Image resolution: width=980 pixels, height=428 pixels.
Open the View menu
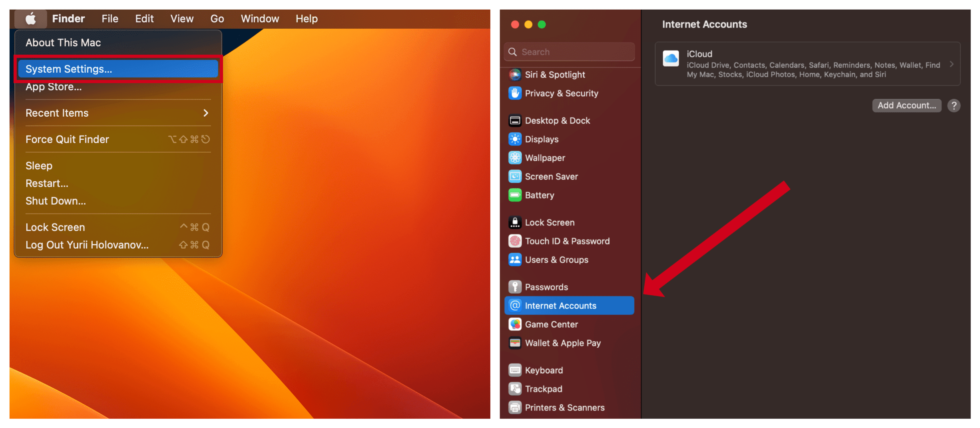[x=182, y=19]
